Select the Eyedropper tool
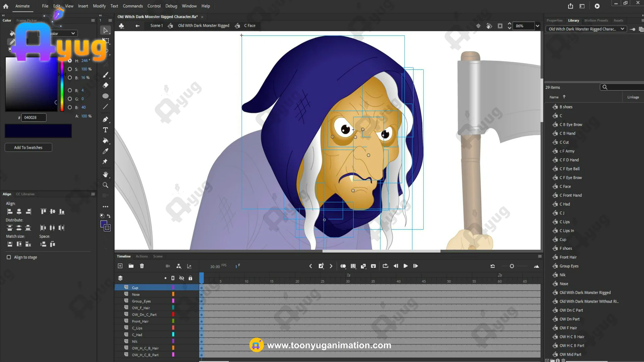This screenshot has height=362, width=644. point(105,151)
